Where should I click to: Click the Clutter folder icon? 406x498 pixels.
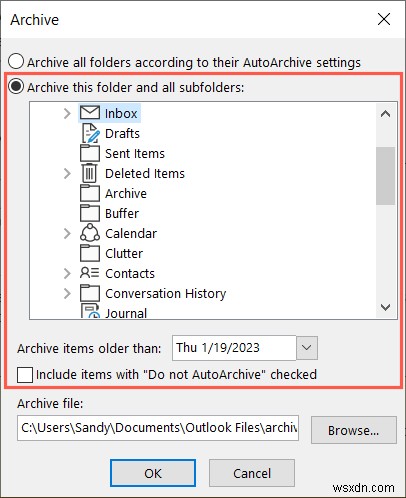90,253
